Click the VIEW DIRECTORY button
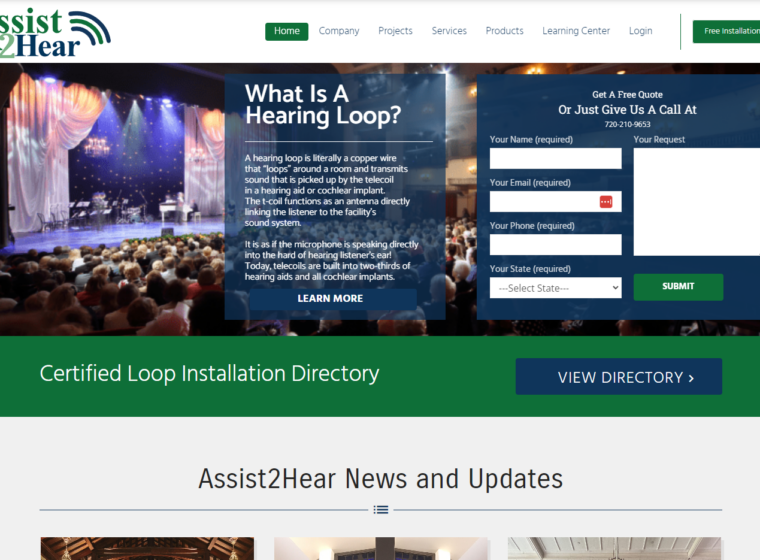The height and width of the screenshot is (560, 760). pos(618,377)
